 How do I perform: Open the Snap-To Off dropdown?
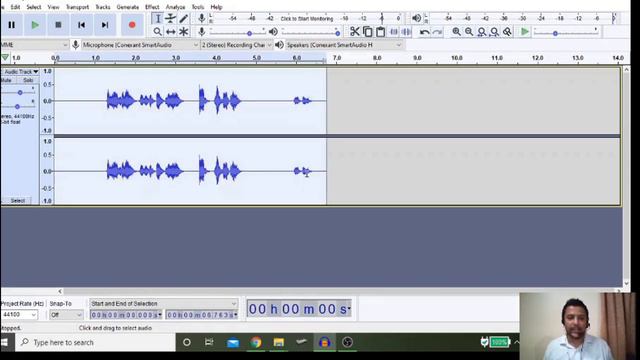tap(66, 315)
